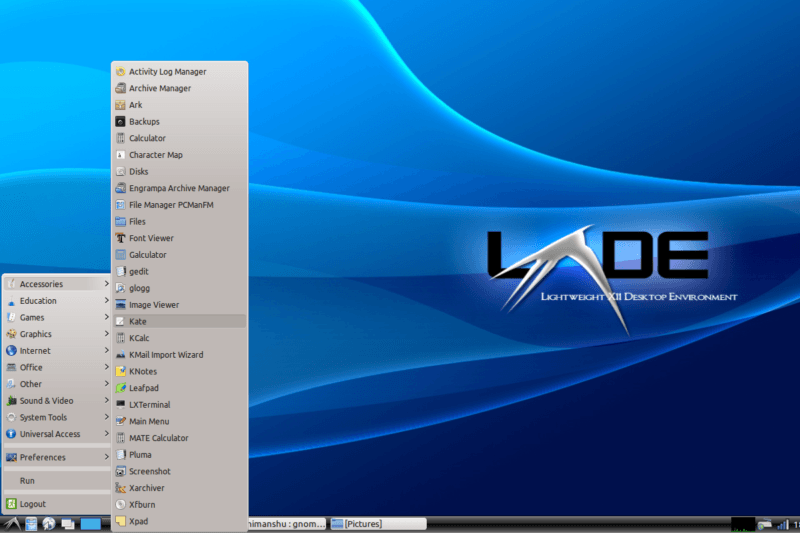Expand the Games submenu
The height and width of the screenshot is (533, 800).
(57, 318)
